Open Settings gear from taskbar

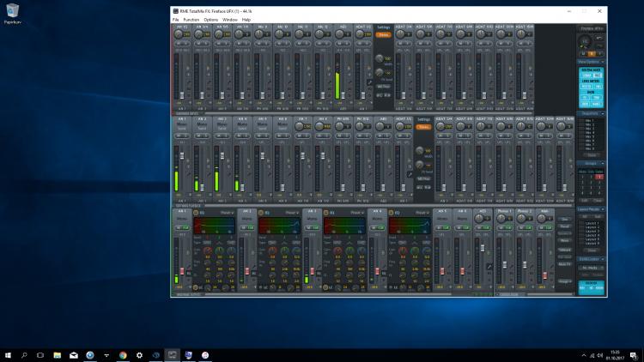[139, 355]
